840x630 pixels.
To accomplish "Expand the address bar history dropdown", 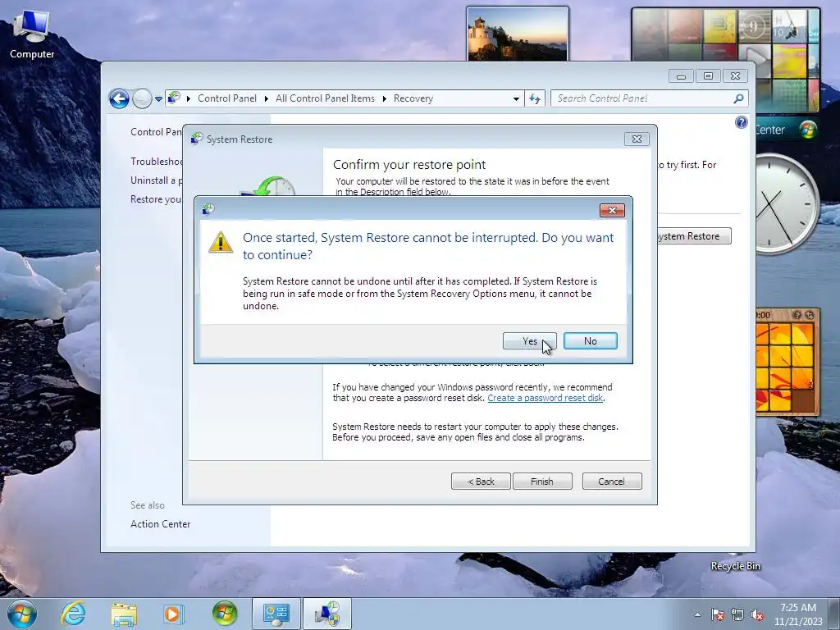I will coord(516,98).
